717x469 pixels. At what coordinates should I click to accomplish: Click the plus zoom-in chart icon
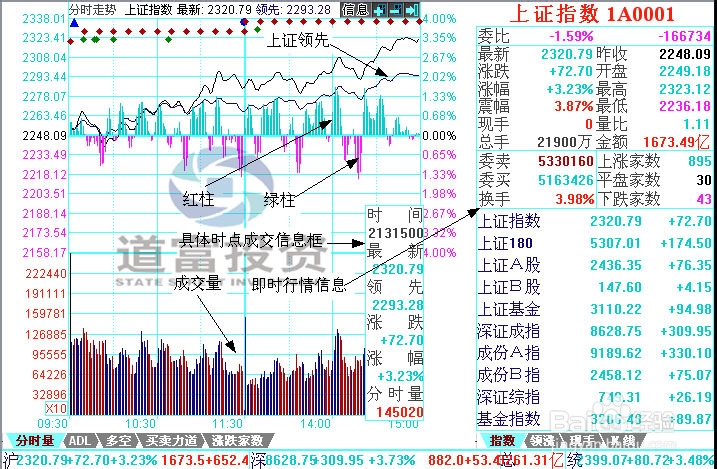[378, 10]
